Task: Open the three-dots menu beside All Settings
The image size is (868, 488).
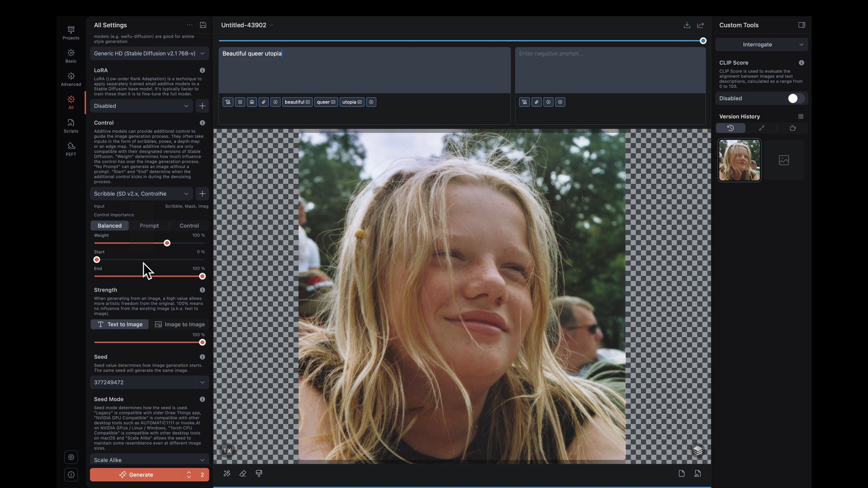Action: pyautogui.click(x=189, y=25)
